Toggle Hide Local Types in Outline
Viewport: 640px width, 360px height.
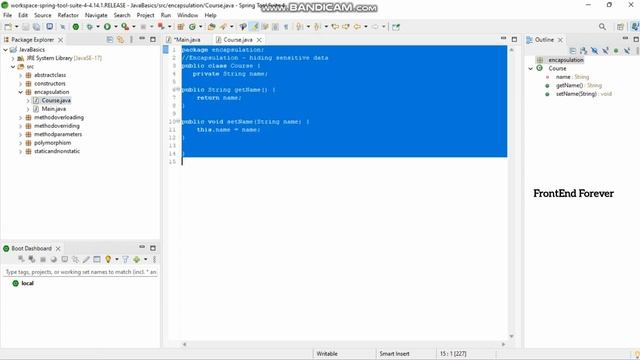627,51
